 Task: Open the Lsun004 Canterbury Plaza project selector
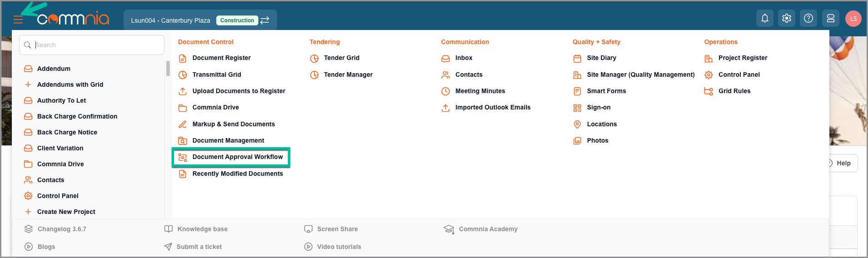pos(170,20)
